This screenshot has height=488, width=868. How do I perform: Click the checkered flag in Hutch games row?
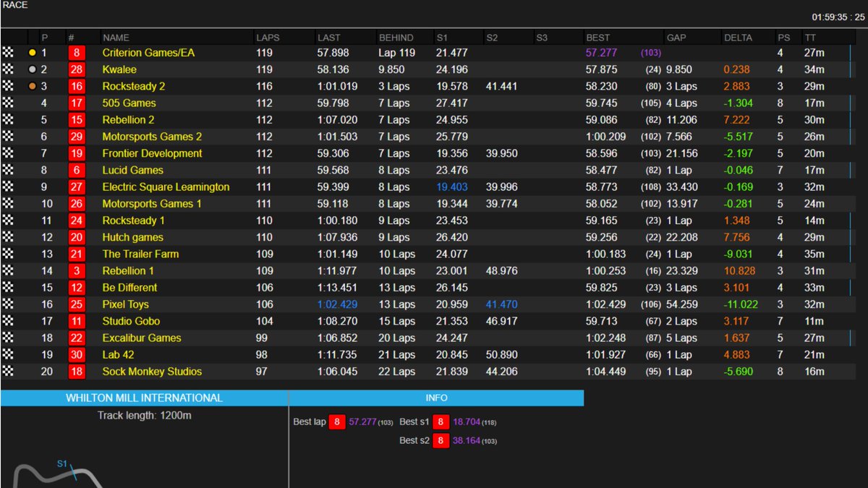(x=9, y=237)
